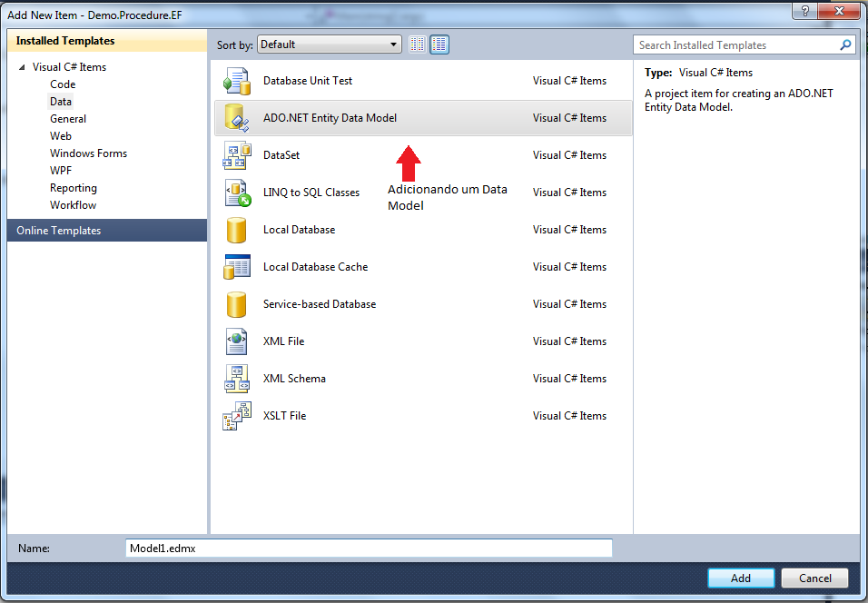Select the Windows Forms category
This screenshot has width=868, height=603.
pyautogui.click(x=89, y=153)
